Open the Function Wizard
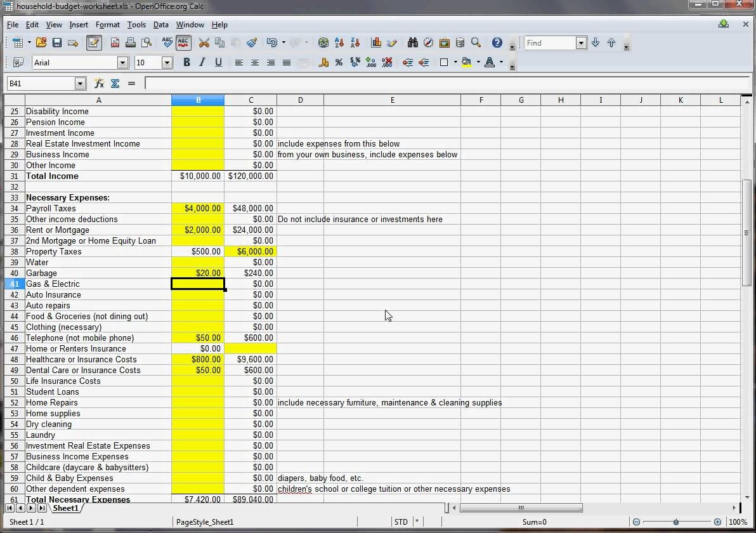Viewport: 756px width, 533px height. click(99, 83)
